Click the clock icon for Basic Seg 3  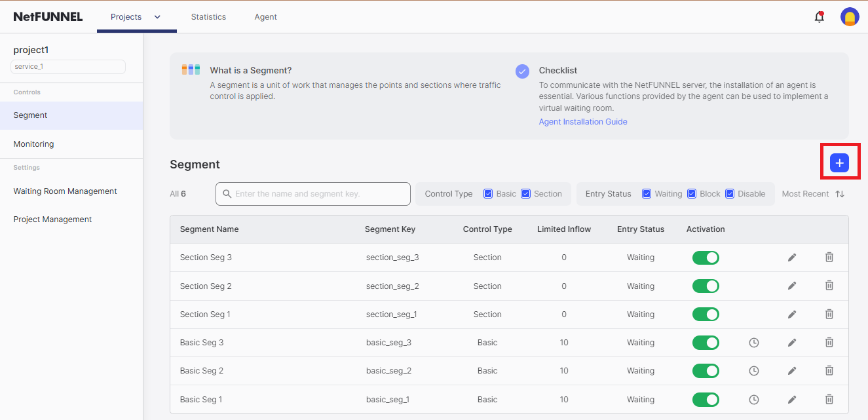coord(753,342)
